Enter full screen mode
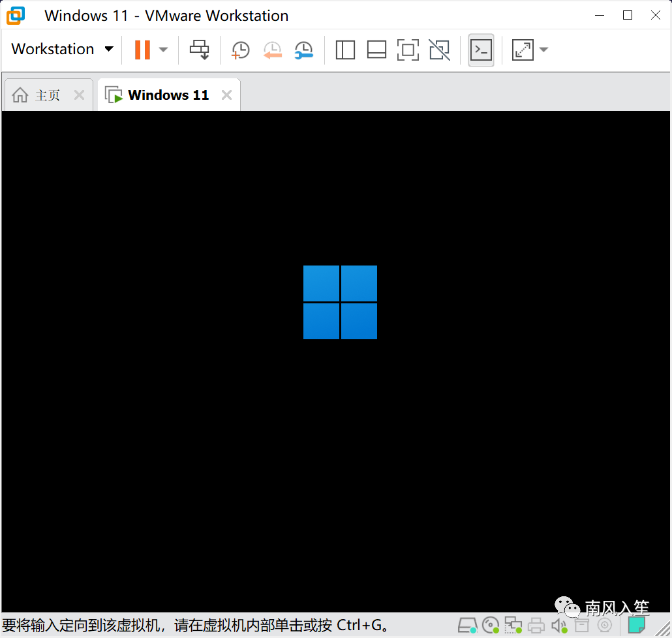672x638 pixels. [x=408, y=50]
